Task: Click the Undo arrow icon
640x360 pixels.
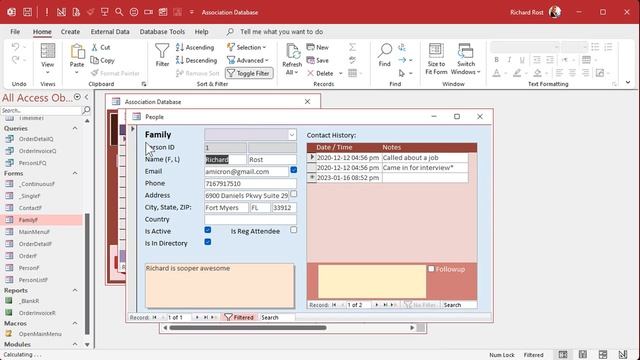Action: [x=15, y=47]
